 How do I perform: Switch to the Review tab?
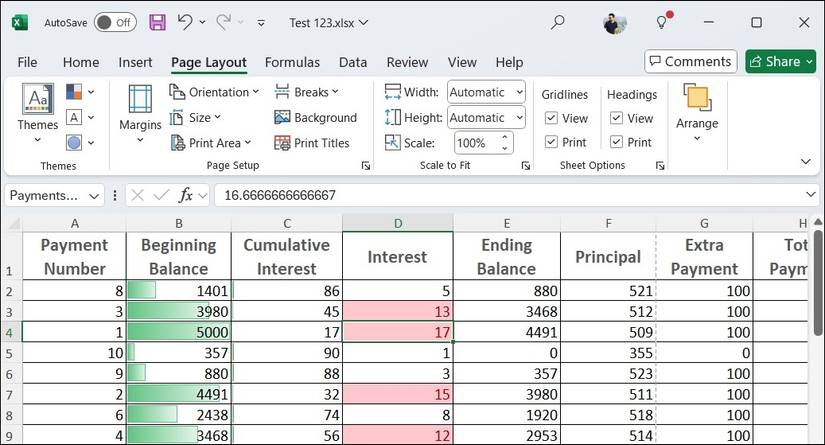pos(407,62)
